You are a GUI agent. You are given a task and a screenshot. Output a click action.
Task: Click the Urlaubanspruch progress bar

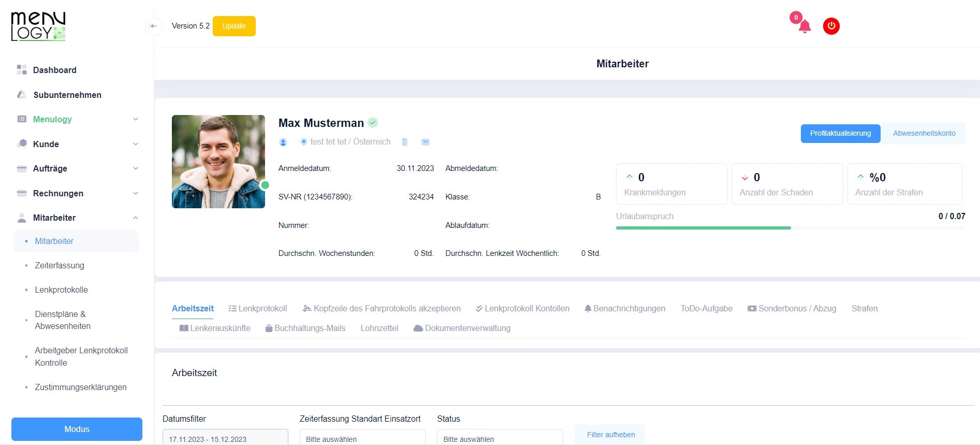click(x=791, y=228)
